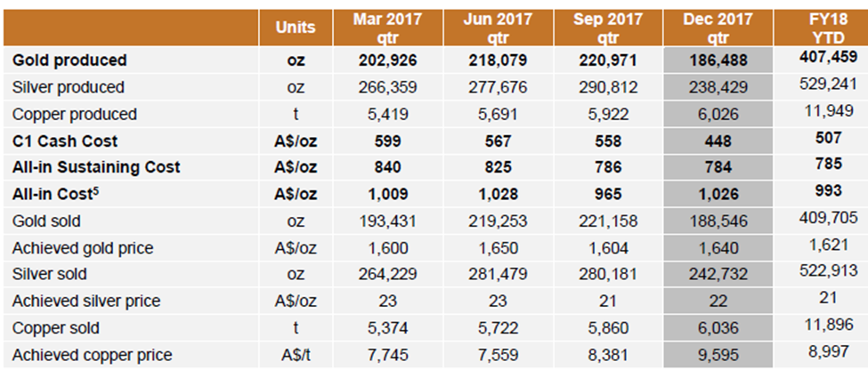Click the Achieved silver price label
Image resolution: width=868 pixels, height=370 pixels.
click(85, 302)
